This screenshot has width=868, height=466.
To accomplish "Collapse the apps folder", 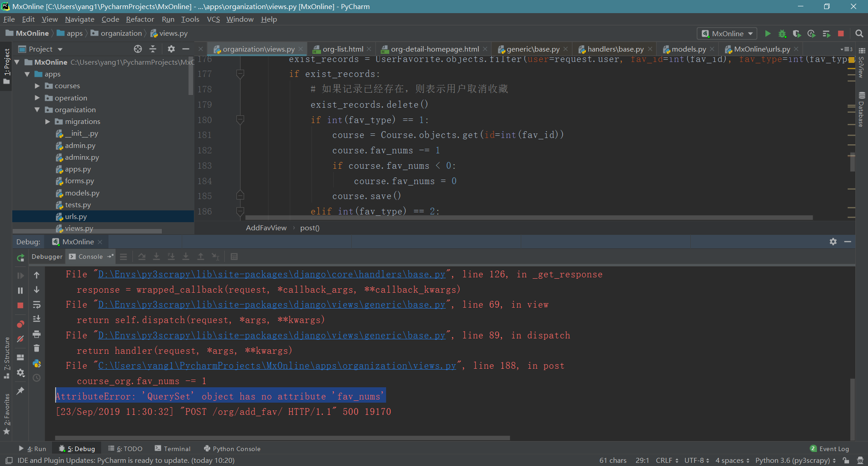I will click(27, 74).
